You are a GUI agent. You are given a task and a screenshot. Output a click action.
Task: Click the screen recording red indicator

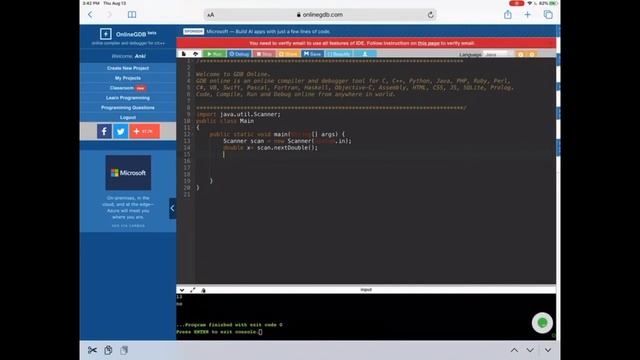tap(516, 3)
